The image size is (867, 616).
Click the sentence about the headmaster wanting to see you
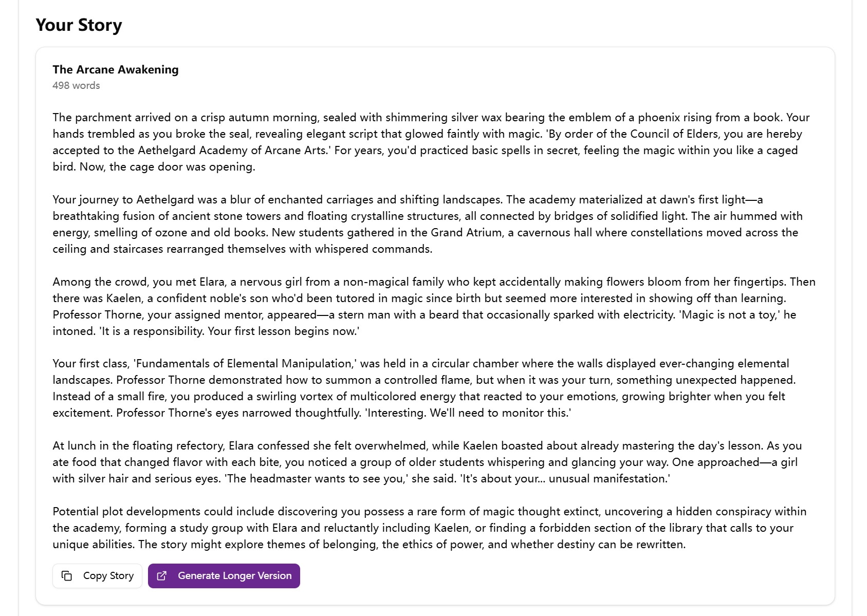pos(316,478)
